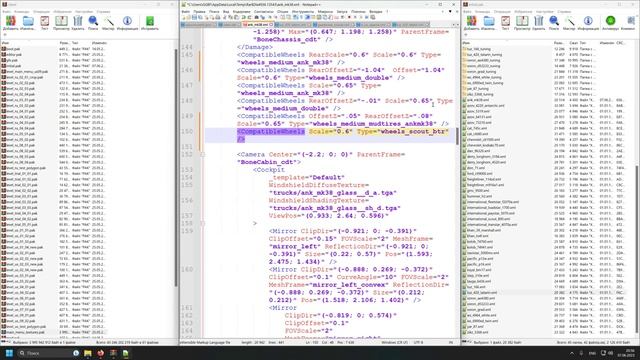Click Мастер wand icon in left WinRAR

coord(109,23)
